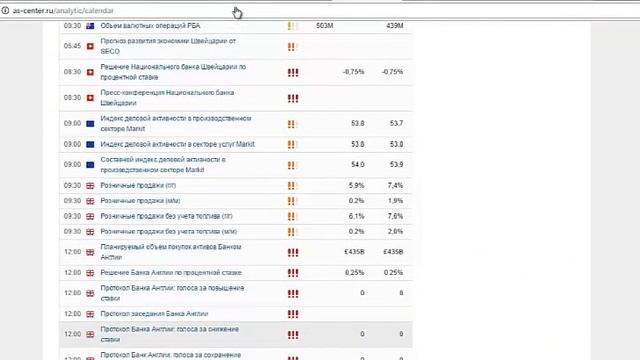Open Решение Национального банка Швейцарии event
The width and height of the screenshot is (640, 360).
point(173,72)
